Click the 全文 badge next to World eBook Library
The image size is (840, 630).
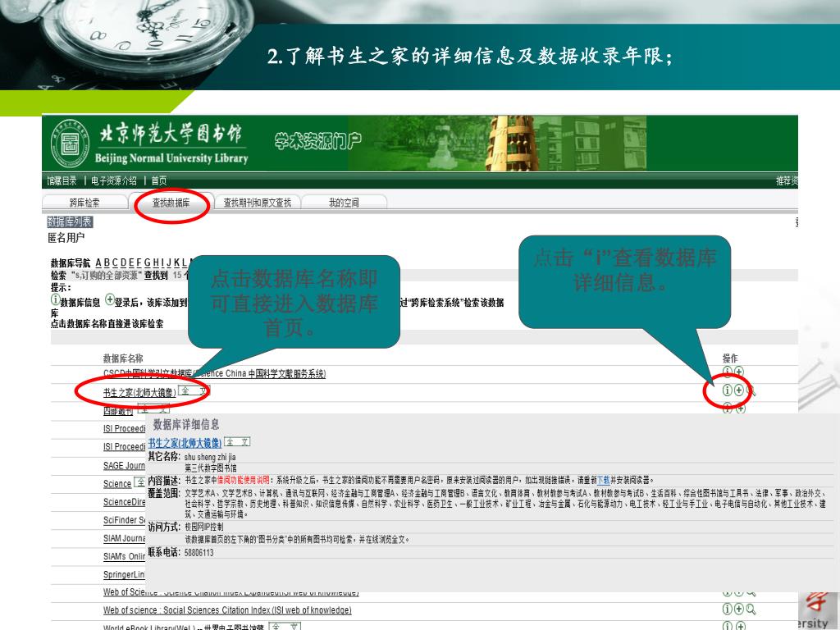(284, 626)
